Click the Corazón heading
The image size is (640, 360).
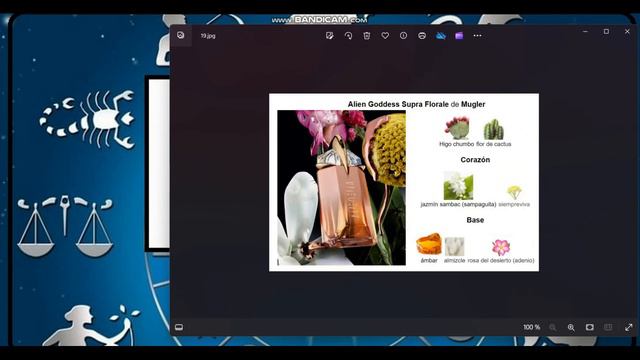[475, 160]
